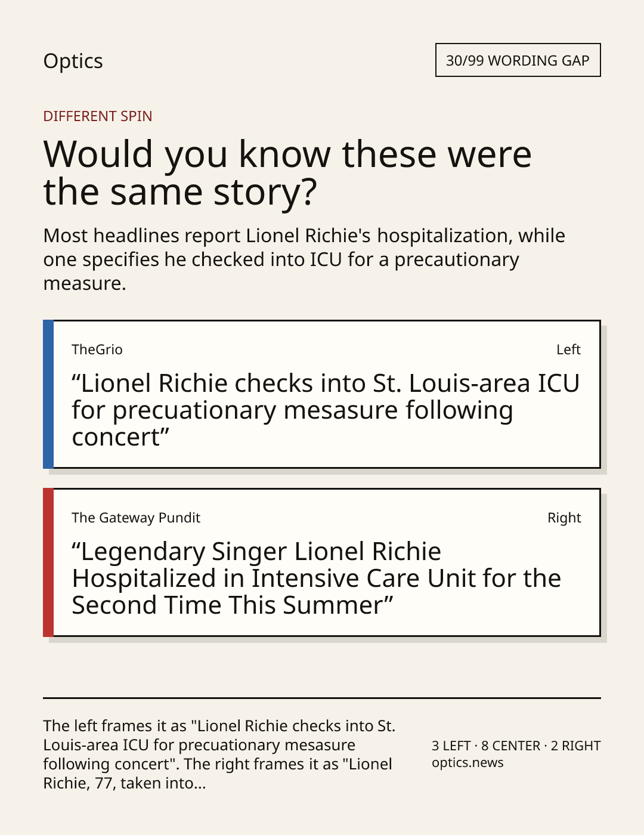Expand the truncated framing footer text
Viewport: 644px width, 835px height.
tap(219, 754)
